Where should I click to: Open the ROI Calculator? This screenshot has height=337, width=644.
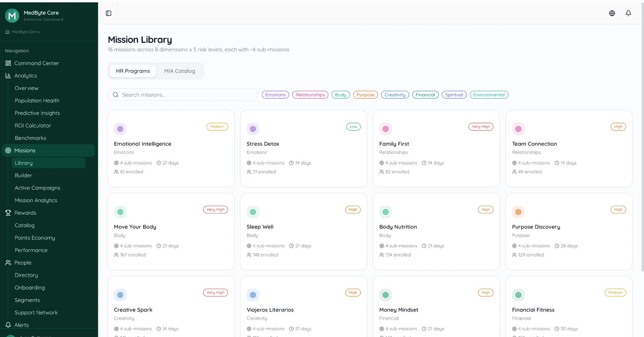click(x=48, y=126)
